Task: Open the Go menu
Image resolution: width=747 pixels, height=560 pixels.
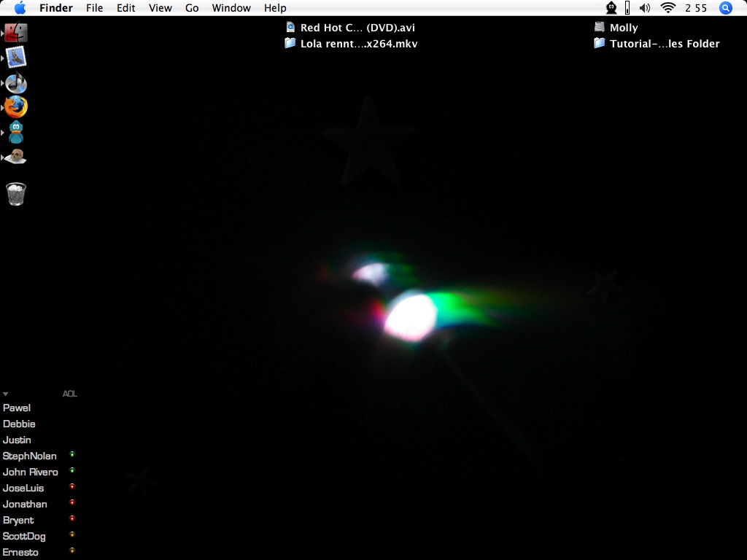Action: point(192,8)
